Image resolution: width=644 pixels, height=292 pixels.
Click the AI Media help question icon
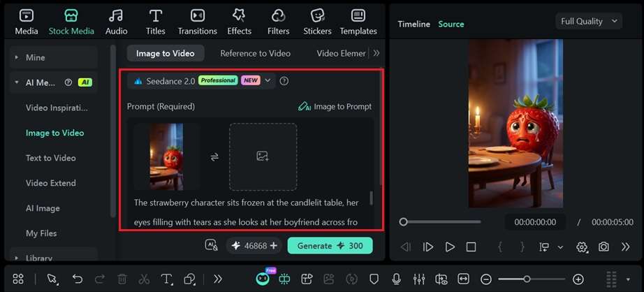coord(68,82)
